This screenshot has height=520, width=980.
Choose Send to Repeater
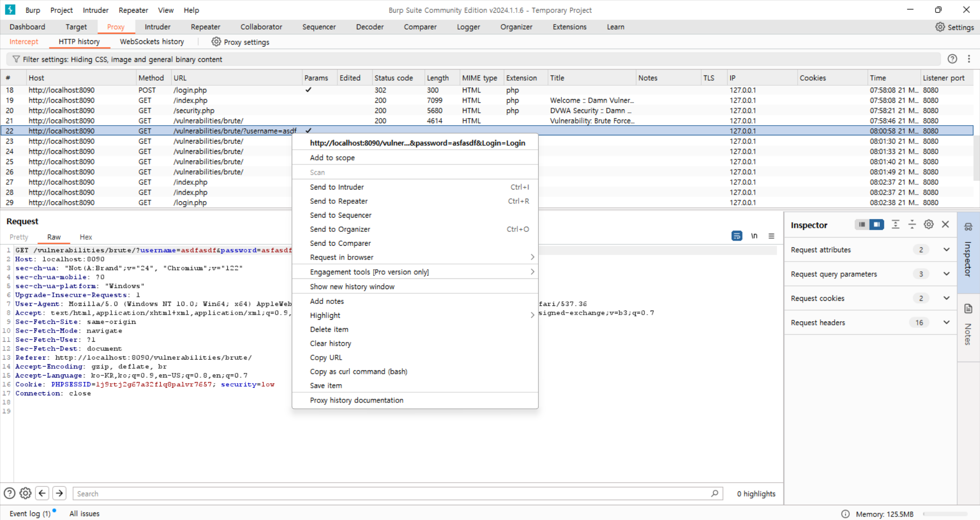(x=415, y=201)
